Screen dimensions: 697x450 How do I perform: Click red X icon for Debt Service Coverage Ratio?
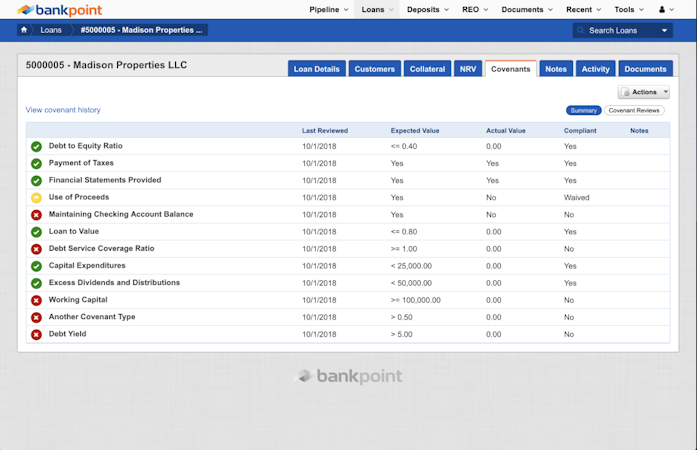(36, 249)
